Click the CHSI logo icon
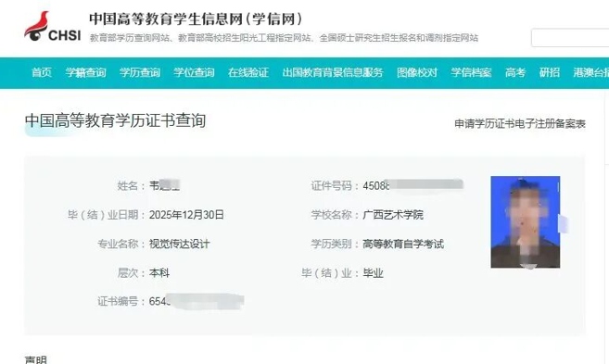Screen dimensions: 609x364 (x=53, y=26)
